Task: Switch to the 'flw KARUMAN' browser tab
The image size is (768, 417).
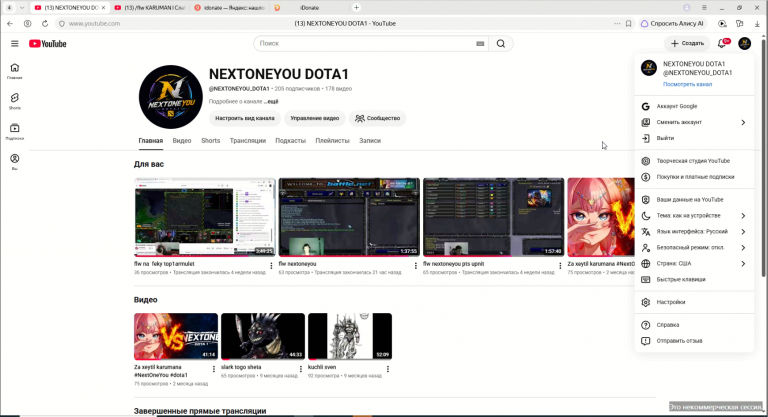Action: point(148,7)
